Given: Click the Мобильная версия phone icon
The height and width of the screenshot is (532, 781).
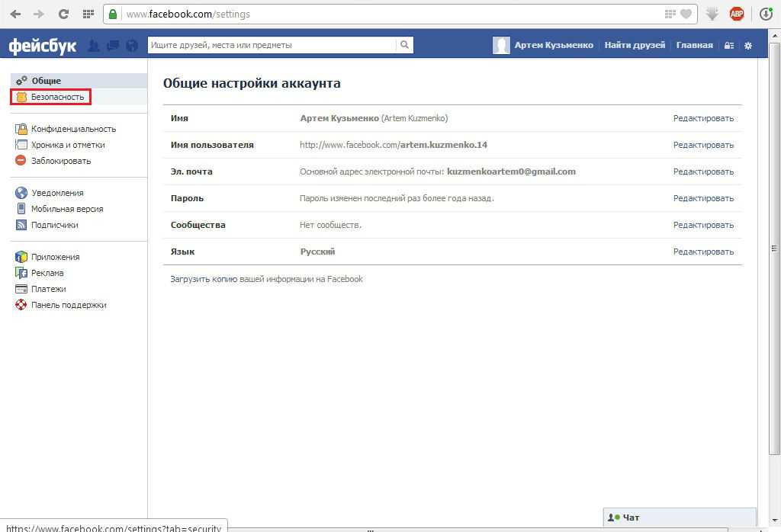Looking at the screenshot, I should (x=21, y=209).
